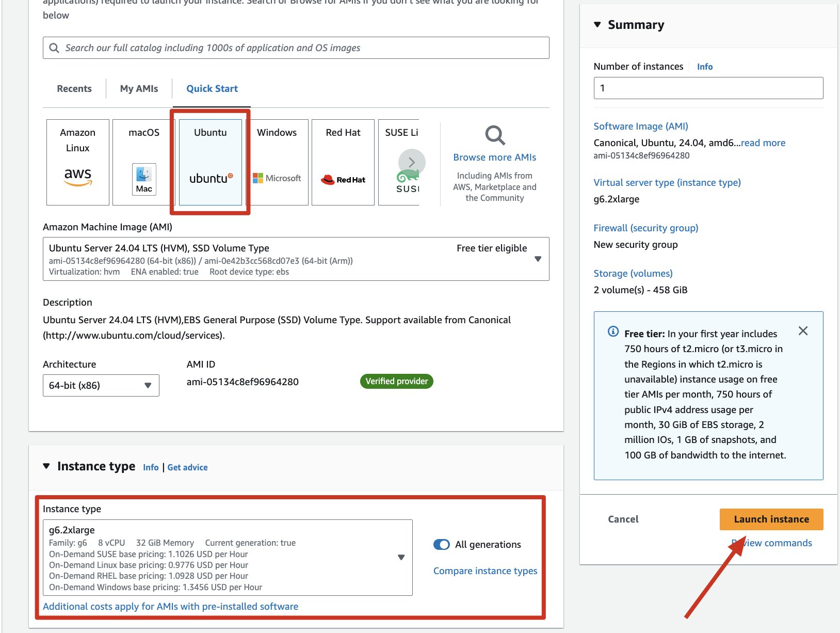Open the g6.2xlarge instance type dropdown
The image size is (840, 633).
[228, 558]
